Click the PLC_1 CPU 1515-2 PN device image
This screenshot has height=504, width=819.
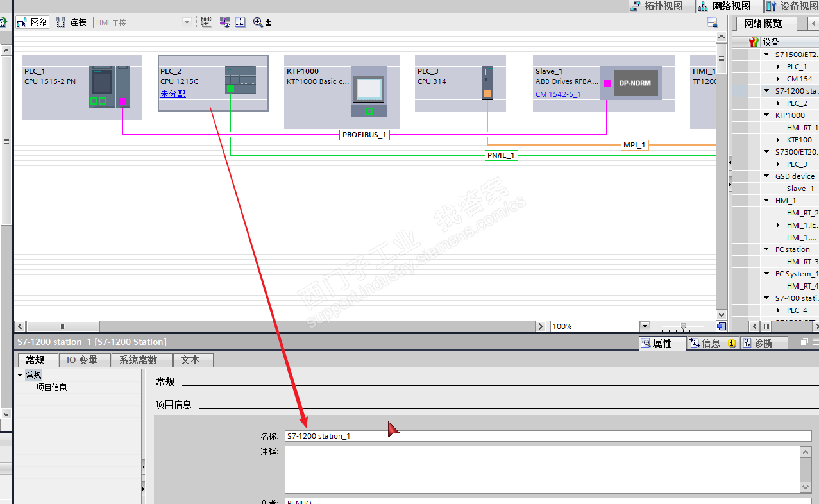pyautogui.click(x=109, y=87)
